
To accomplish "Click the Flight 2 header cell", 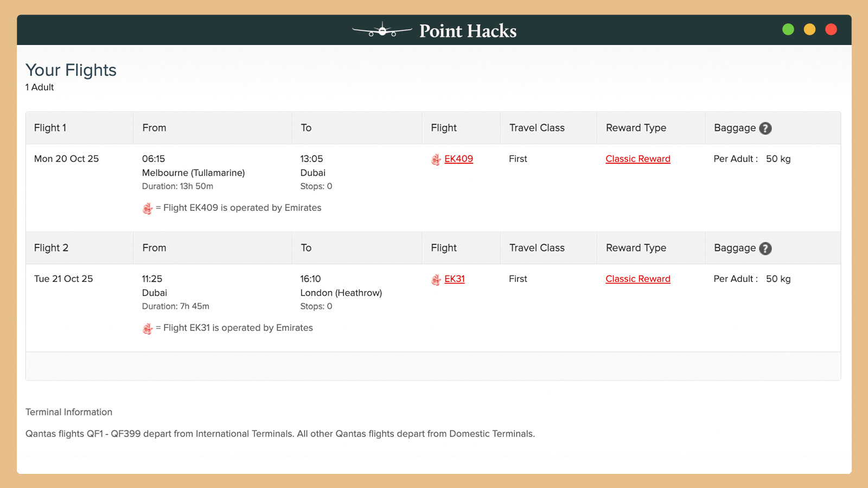I will pos(80,248).
